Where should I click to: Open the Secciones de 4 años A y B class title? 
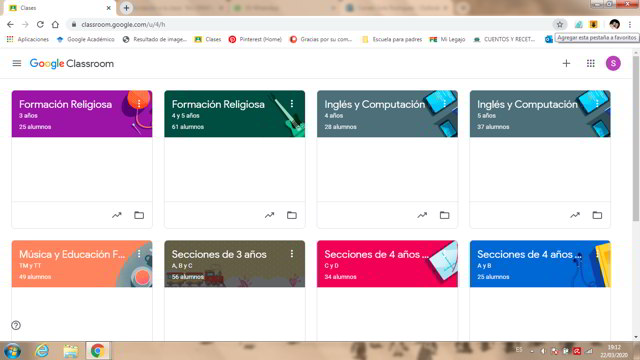(x=529, y=254)
